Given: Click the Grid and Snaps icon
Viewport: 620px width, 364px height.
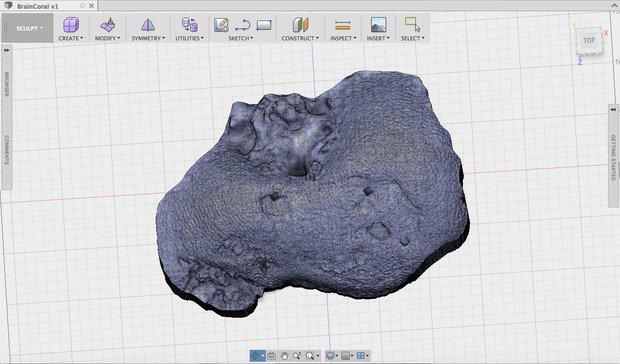Looking at the screenshot, I should click(x=345, y=356).
